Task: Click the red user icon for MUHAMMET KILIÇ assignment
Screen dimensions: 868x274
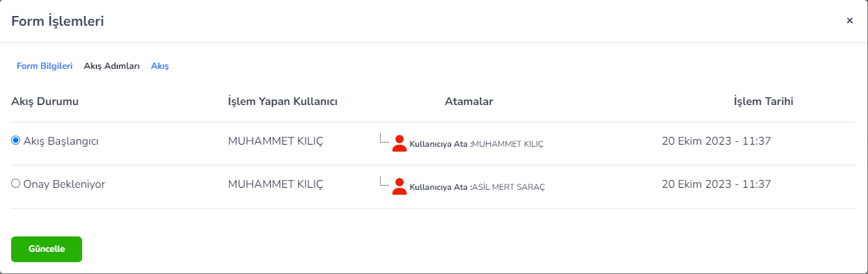Action: tap(400, 143)
